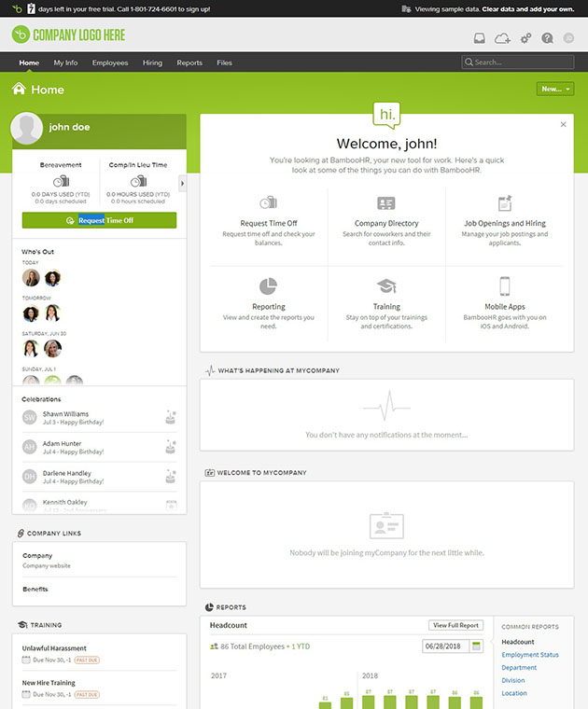Viewport: 588px width, 709px height.
Task: Click the cloud add icon
Action: (x=502, y=38)
